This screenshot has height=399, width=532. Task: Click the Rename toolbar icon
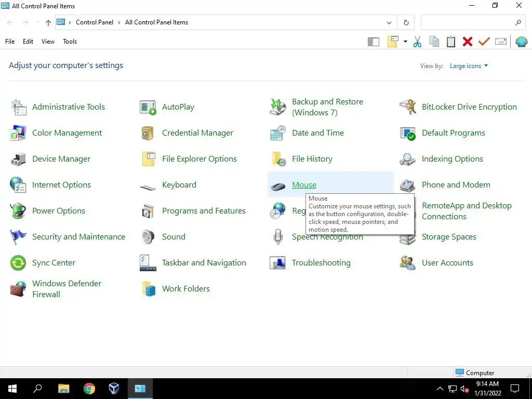(501, 42)
